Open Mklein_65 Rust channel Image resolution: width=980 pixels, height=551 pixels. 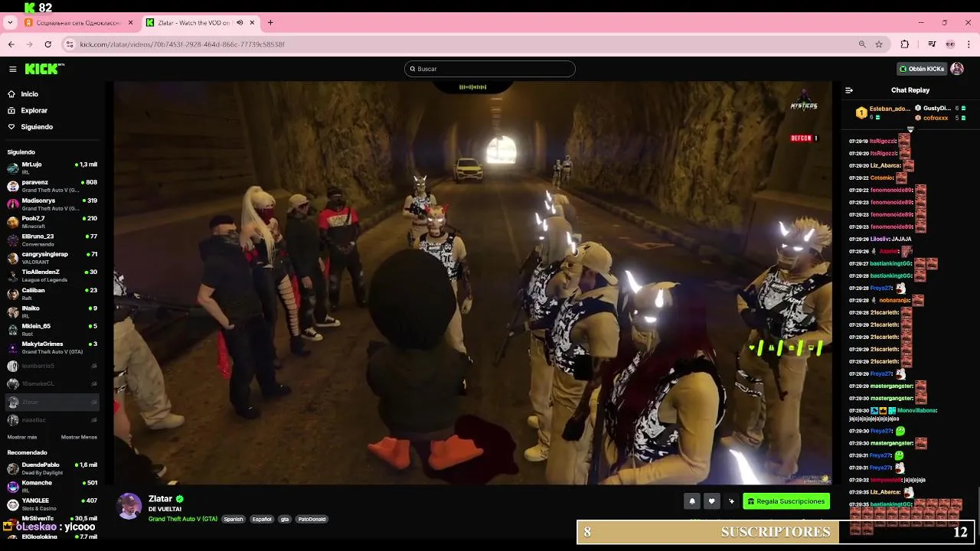point(52,330)
